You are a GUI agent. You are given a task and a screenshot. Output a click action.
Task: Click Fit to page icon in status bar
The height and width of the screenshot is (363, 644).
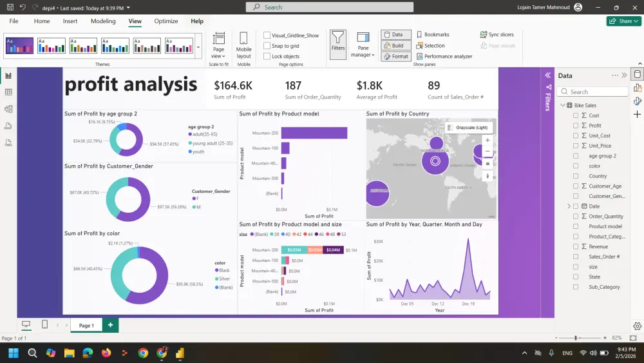633,338
